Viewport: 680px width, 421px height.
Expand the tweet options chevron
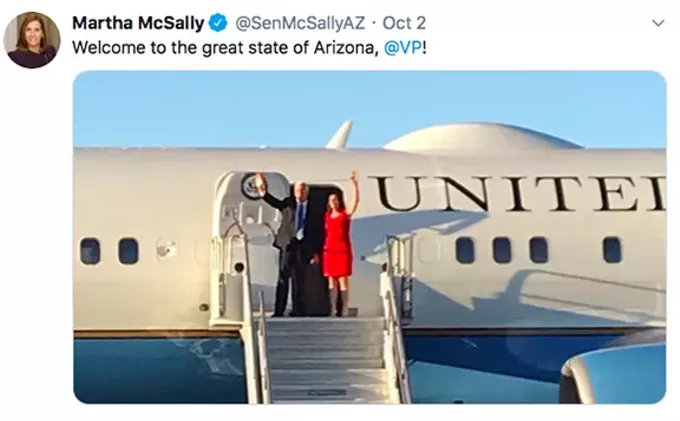[658, 23]
